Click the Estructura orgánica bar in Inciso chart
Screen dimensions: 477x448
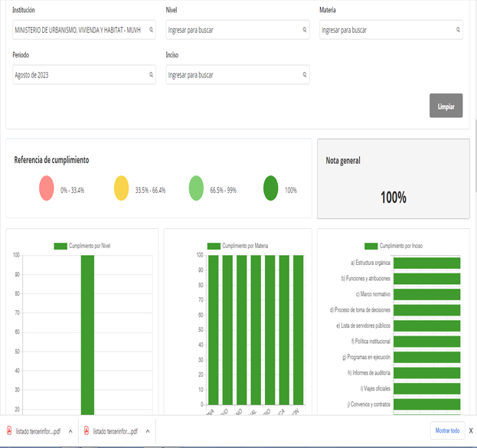426,263
